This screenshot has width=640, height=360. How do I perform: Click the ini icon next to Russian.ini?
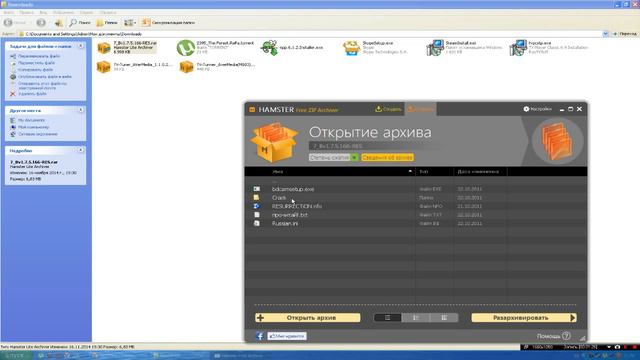point(256,223)
